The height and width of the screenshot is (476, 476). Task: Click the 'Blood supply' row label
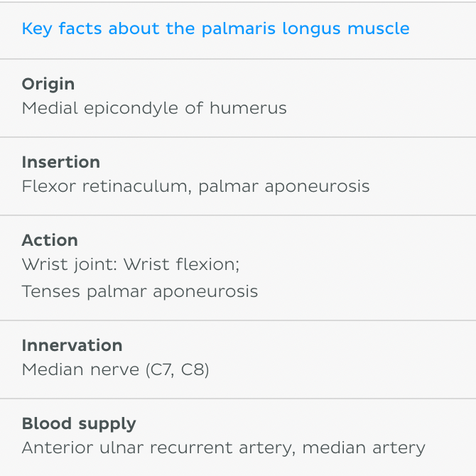tap(79, 423)
